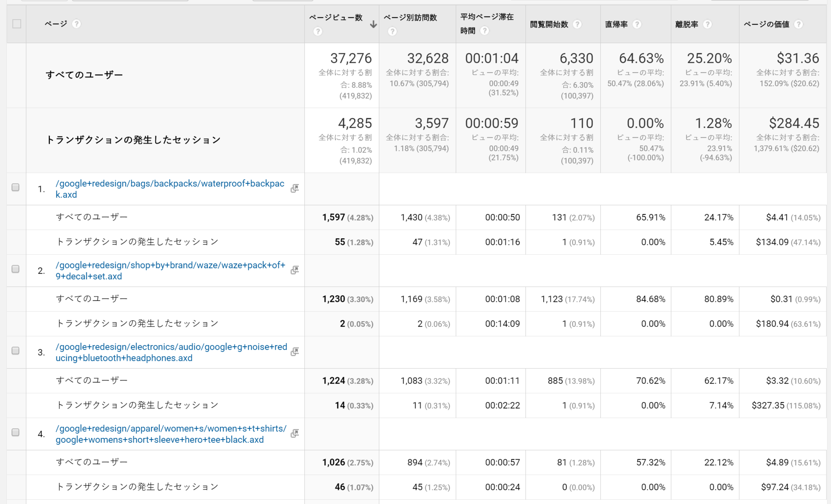This screenshot has height=504, width=831.
Task: Click help icon next to ページ header
Action: click(x=76, y=24)
